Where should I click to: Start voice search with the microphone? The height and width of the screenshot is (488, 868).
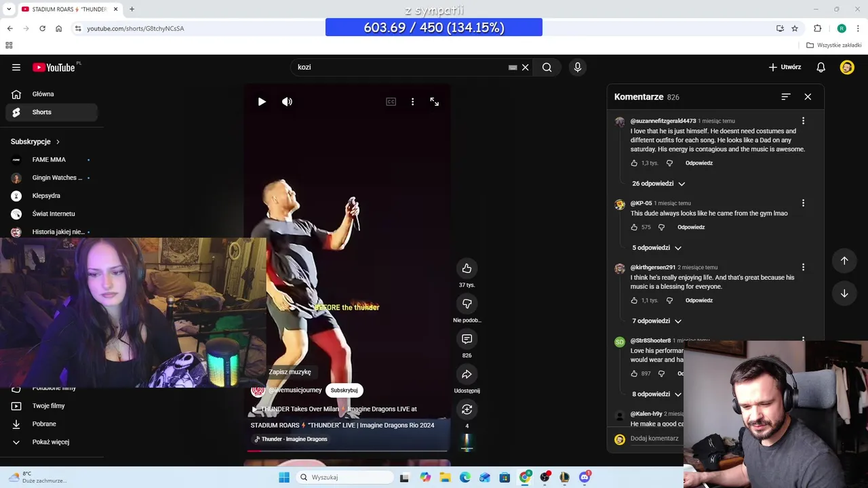pos(578,67)
